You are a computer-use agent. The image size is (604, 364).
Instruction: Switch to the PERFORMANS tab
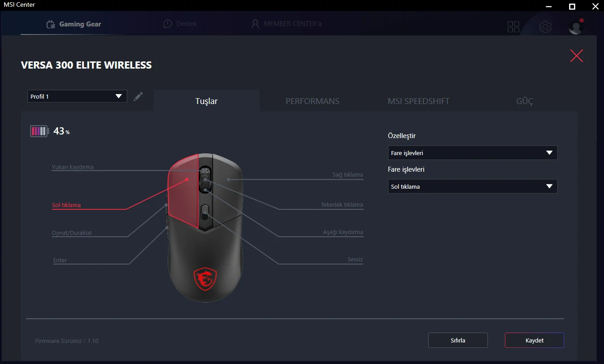click(x=313, y=101)
